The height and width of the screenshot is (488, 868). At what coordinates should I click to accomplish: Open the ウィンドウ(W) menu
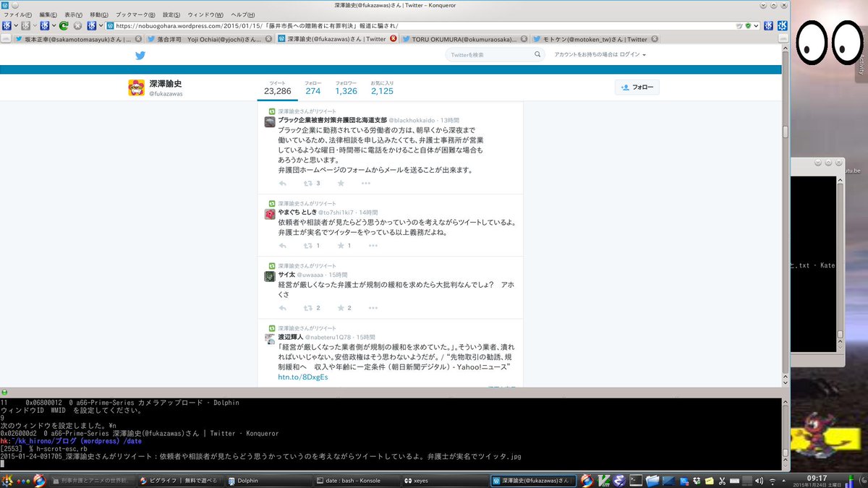coord(205,14)
